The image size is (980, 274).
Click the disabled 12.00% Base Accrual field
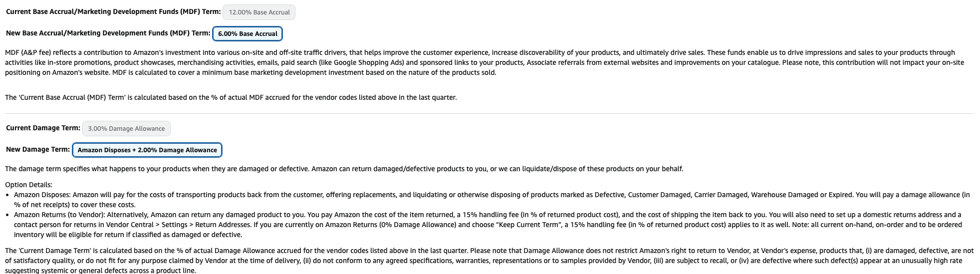259,12
